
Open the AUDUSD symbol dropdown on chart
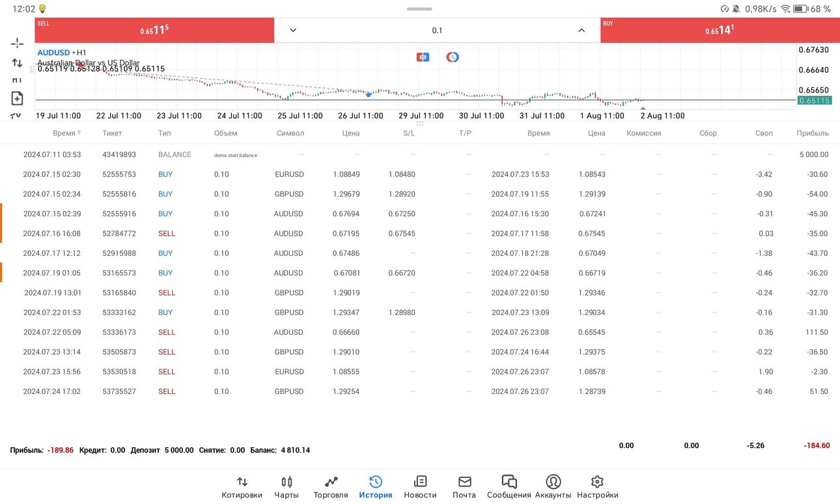tap(57, 53)
